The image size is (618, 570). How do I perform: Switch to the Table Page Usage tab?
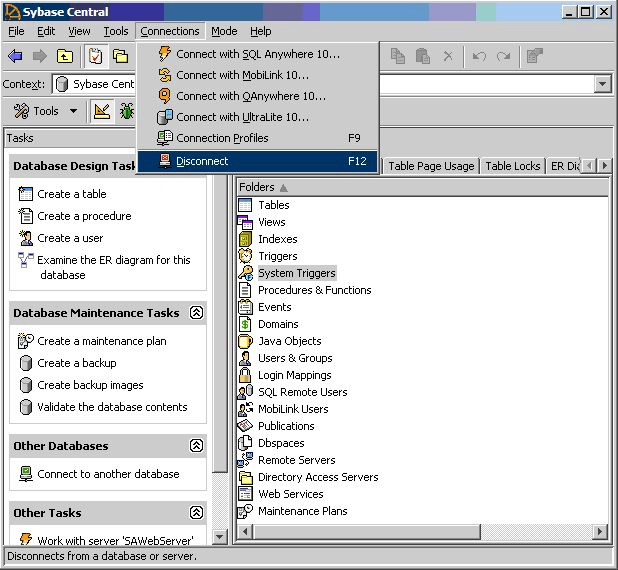click(431, 166)
